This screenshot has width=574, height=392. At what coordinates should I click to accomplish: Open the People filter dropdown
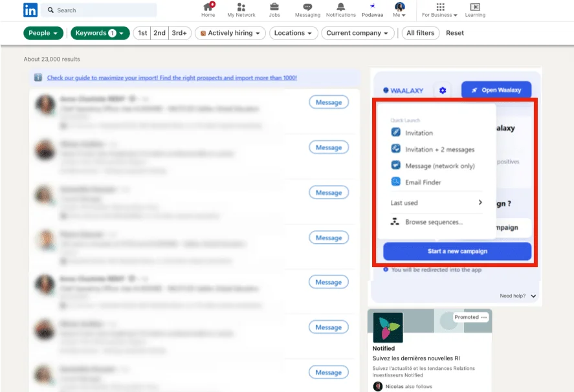pos(43,33)
